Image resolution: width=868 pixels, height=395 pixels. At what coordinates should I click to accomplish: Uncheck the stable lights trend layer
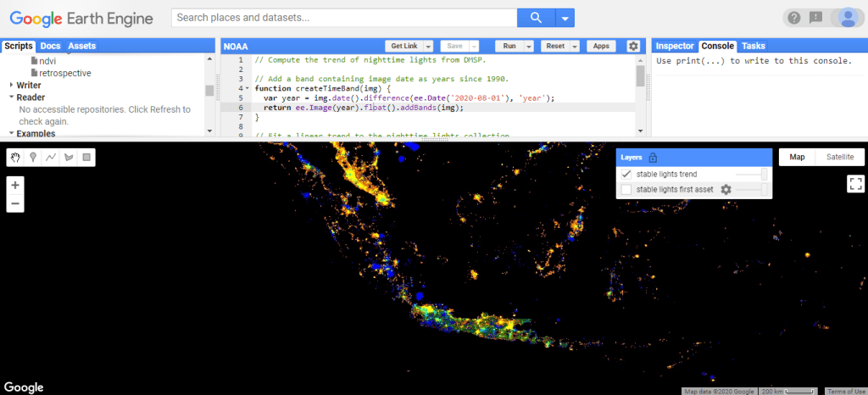pyautogui.click(x=626, y=174)
